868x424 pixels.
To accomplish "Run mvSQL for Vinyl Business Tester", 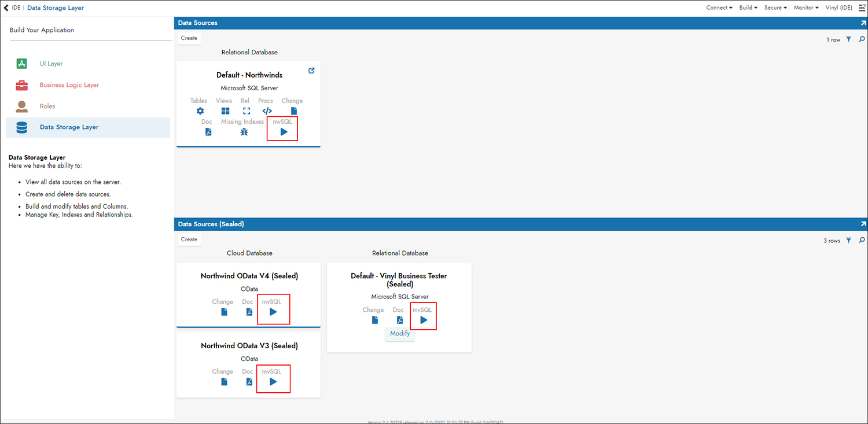I will pos(424,320).
